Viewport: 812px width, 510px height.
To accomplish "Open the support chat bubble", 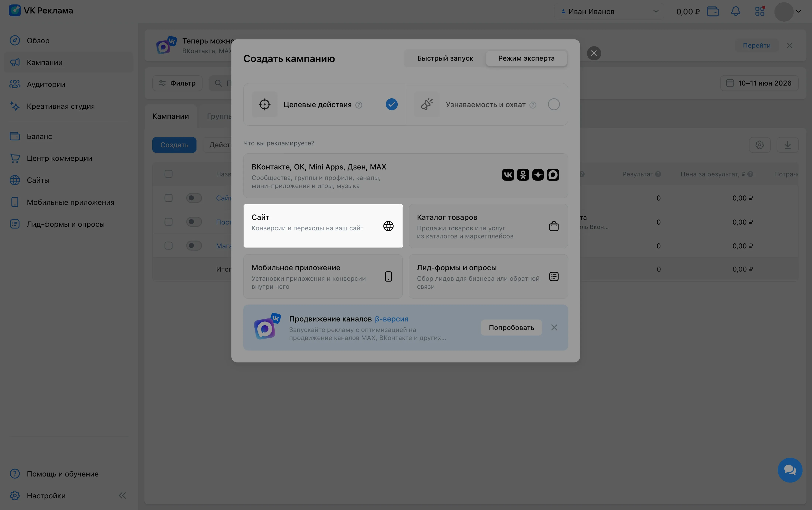I will tap(790, 470).
